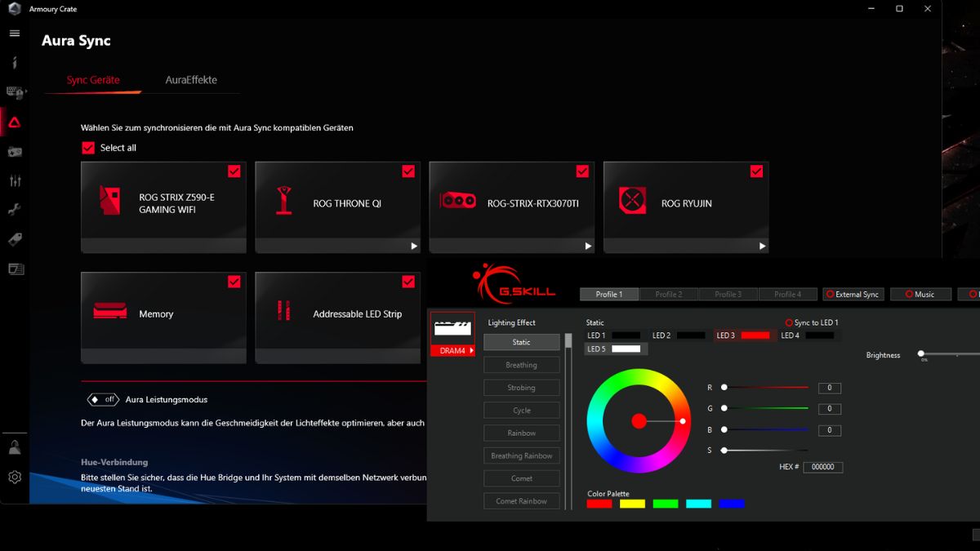Image resolution: width=980 pixels, height=551 pixels.
Task: Choose the Breathing Rainbow lighting effect
Action: click(x=522, y=455)
